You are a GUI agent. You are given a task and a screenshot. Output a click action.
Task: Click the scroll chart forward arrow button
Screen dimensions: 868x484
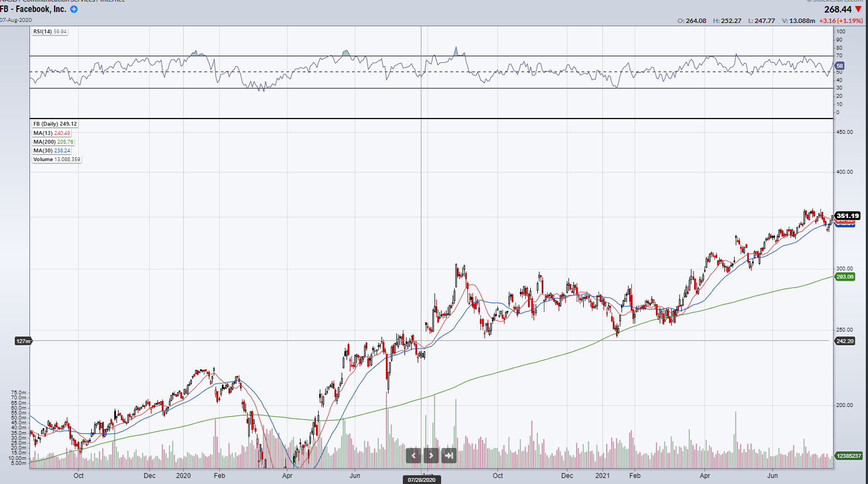pos(431,455)
